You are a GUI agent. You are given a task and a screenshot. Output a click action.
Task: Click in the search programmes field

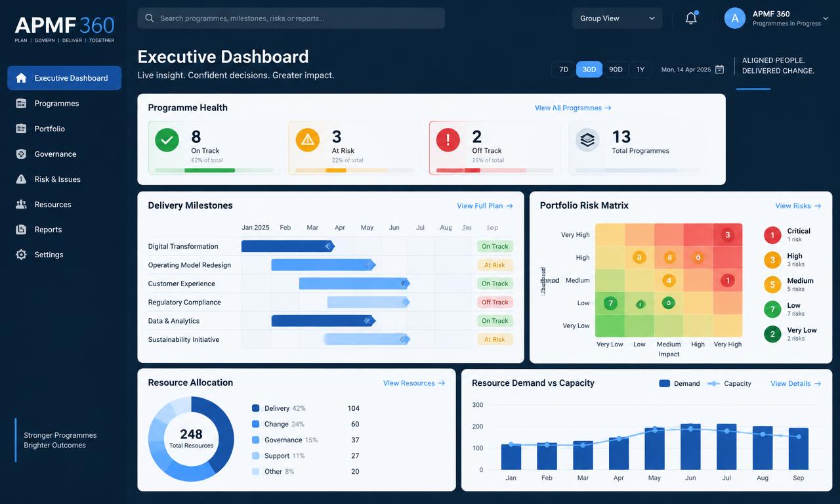(291, 18)
